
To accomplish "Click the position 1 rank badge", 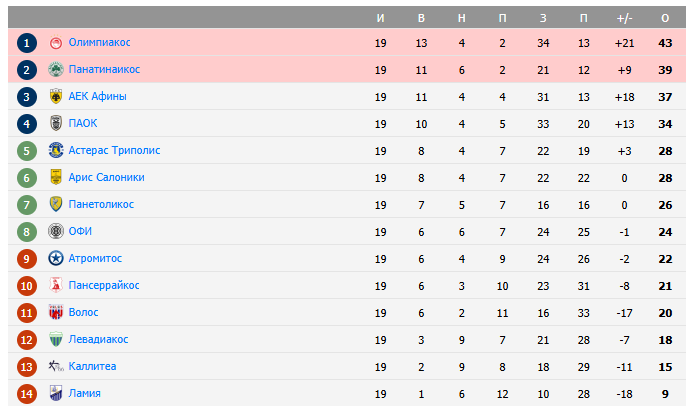I will click(27, 43).
